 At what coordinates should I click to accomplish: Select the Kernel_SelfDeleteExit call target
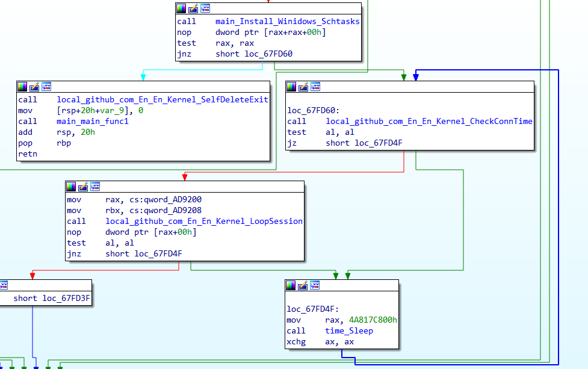pos(162,100)
